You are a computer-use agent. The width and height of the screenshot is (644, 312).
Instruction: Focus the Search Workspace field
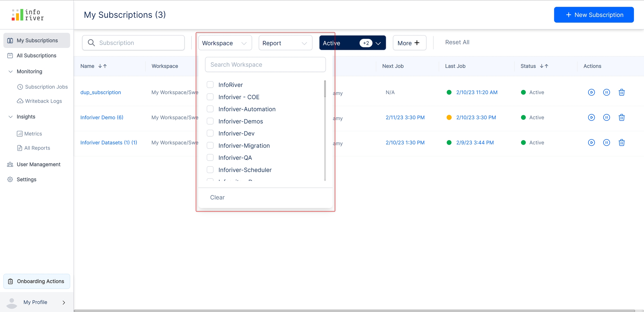(265, 65)
